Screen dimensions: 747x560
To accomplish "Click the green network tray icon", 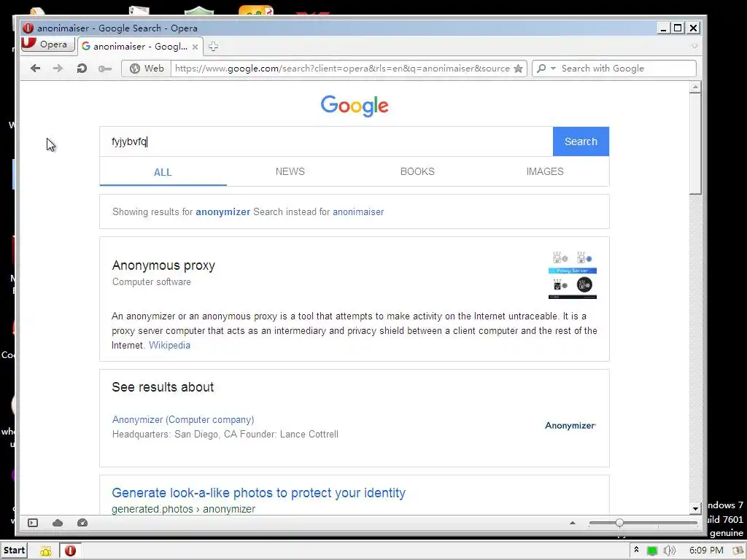I will [x=652, y=551].
